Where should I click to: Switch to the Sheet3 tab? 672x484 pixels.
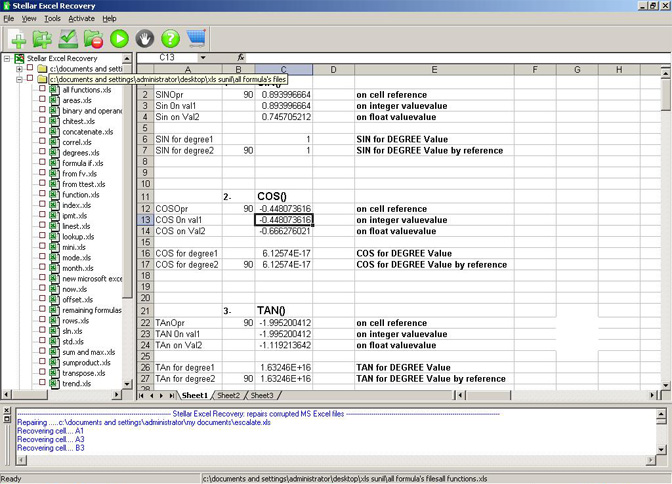point(261,395)
